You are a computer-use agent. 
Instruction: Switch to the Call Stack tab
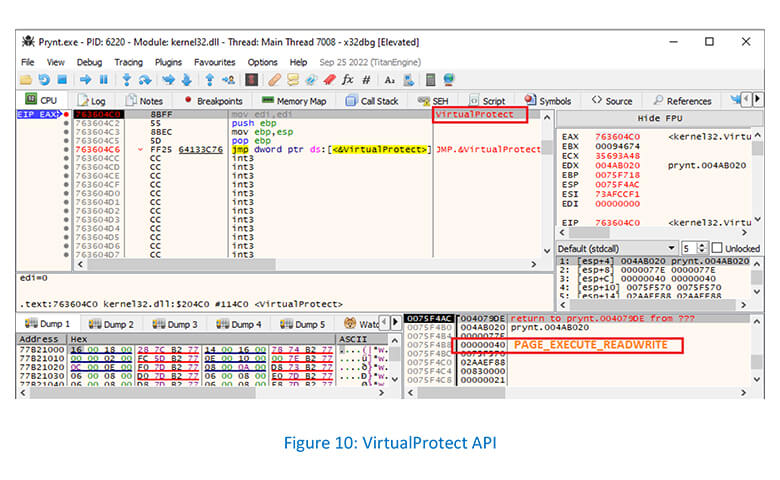tap(372, 101)
